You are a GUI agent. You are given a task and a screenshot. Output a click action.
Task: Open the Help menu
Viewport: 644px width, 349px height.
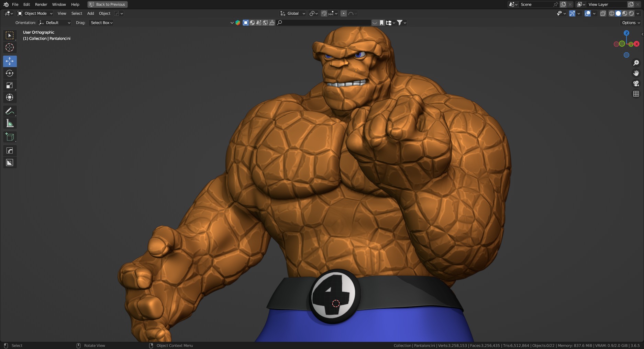point(75,4)
